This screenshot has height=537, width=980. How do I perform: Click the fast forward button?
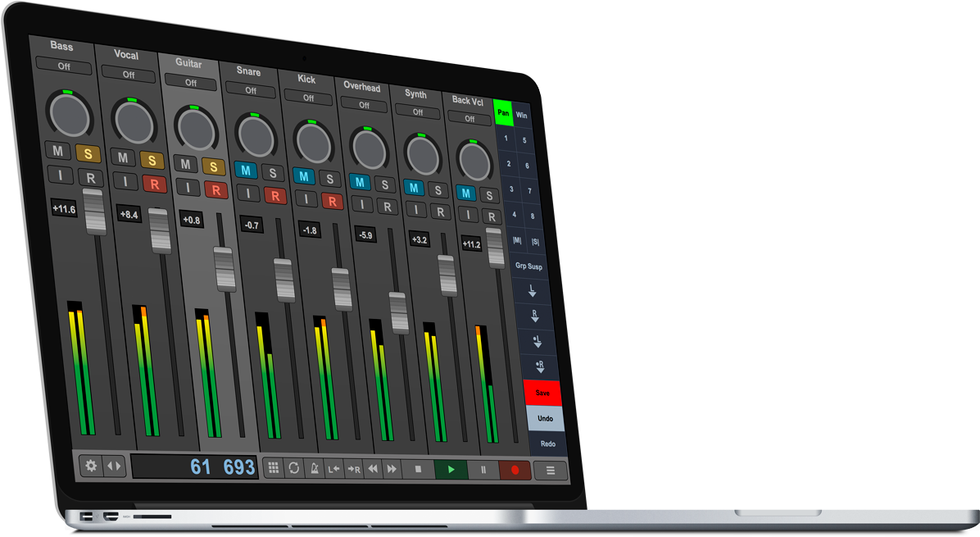point(391,469)
